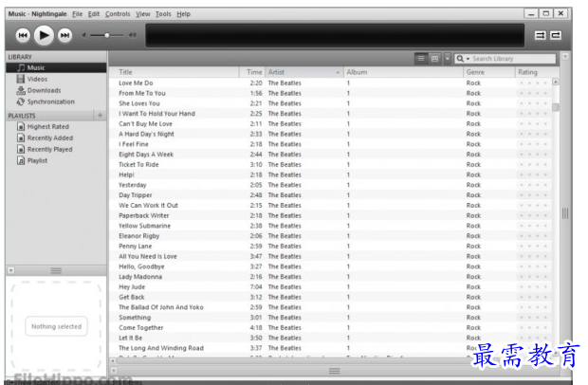
Task: Select the track Get Back
Action: [331, 297]
